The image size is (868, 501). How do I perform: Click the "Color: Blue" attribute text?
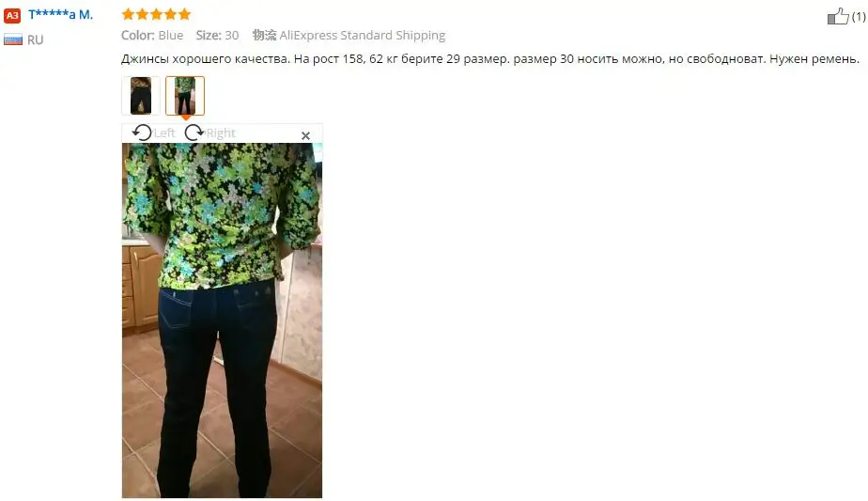[152, 35]
